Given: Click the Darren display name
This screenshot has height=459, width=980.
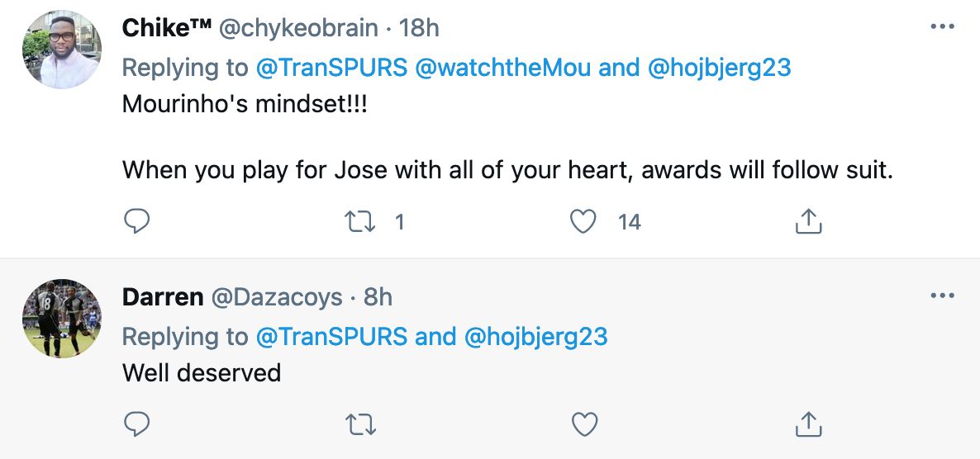Looking at the screenshot, I should coord(163,296).
